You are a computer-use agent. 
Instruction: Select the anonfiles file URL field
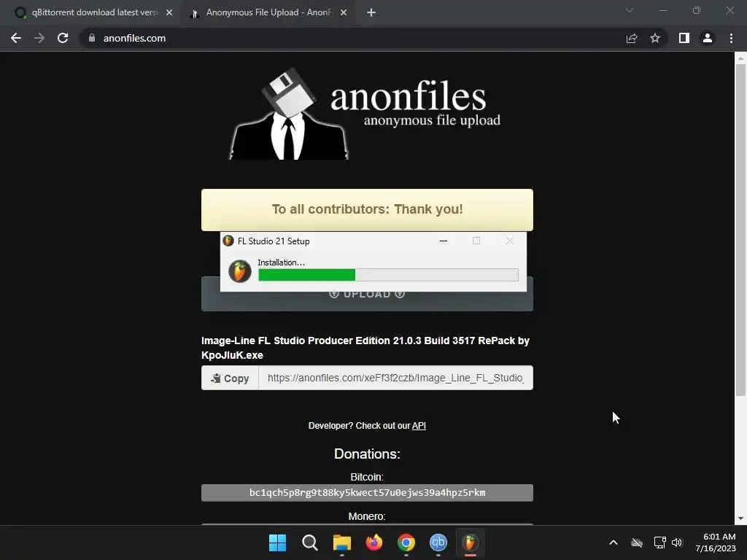(x=395, y=378)
